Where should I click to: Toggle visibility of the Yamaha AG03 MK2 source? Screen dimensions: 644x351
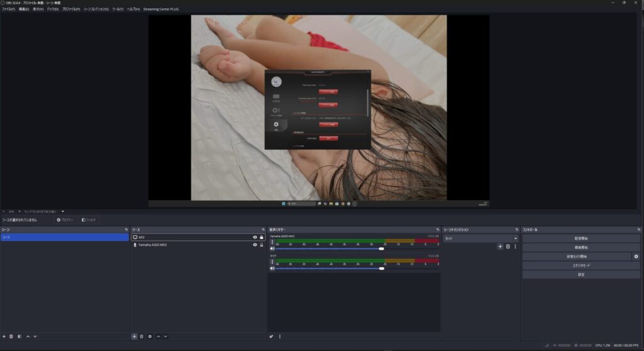point(255,245)
